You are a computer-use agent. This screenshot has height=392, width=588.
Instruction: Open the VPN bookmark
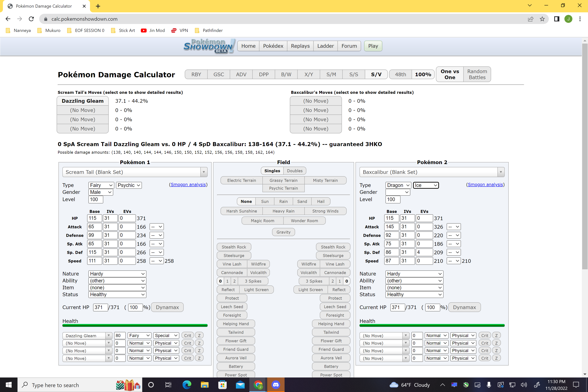click(x=179, y=30)
